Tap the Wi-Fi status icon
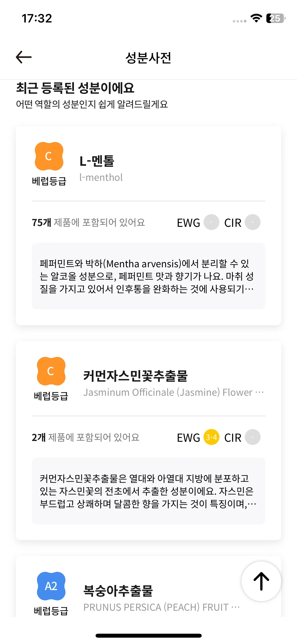The width and height of the screenshot is (297, 644). 256,18
